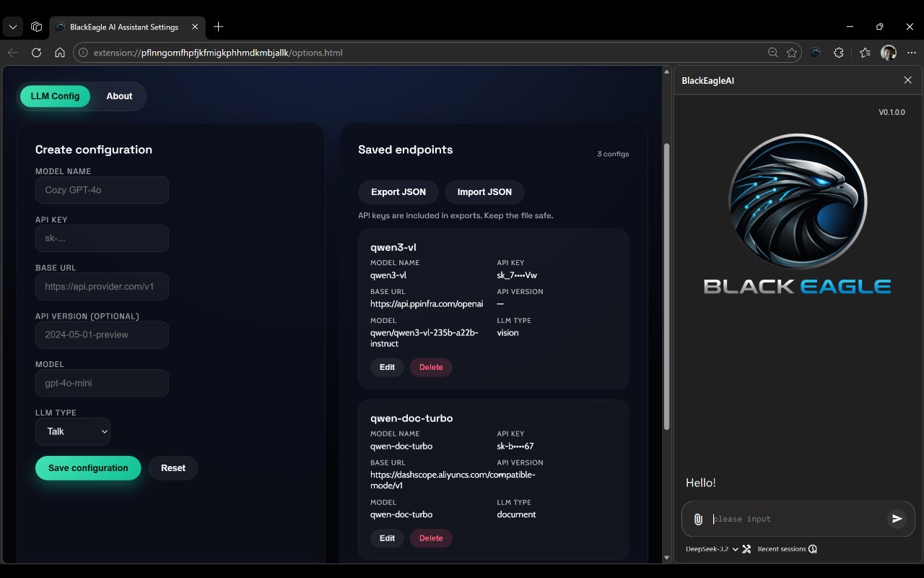Open the tab actions menu chevron

point(12,27)
